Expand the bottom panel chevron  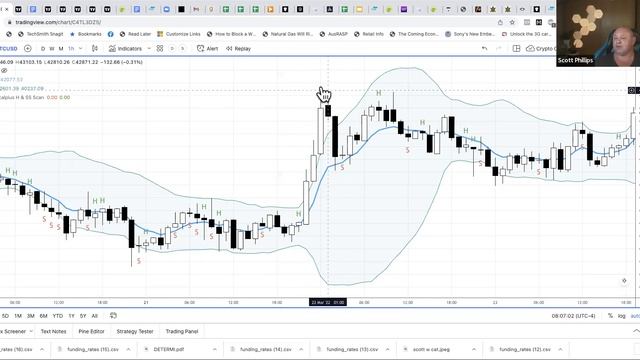click(636, 331)
